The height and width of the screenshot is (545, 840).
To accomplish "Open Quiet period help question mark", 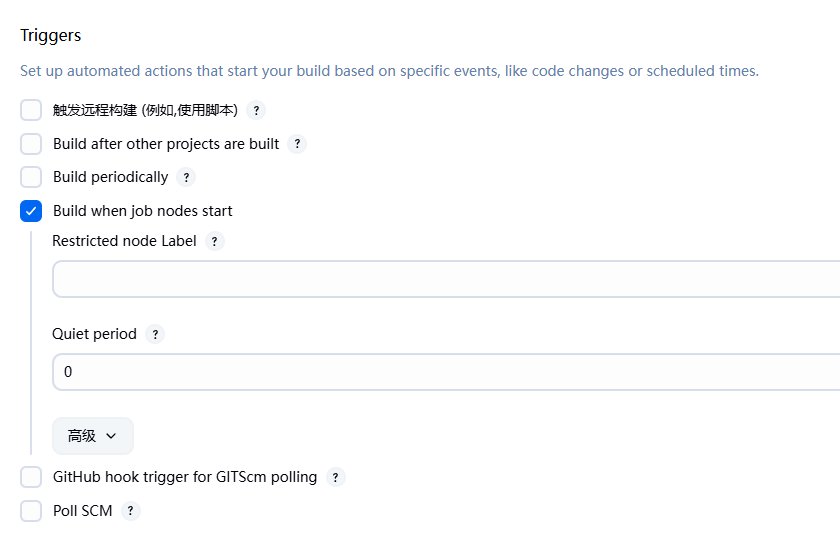I will point(155,334).
